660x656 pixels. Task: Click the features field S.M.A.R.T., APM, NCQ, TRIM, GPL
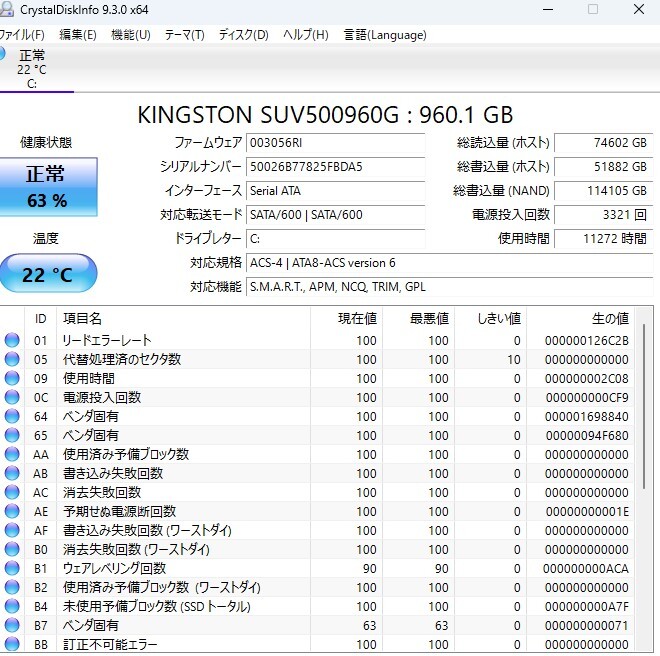[450, 287]
